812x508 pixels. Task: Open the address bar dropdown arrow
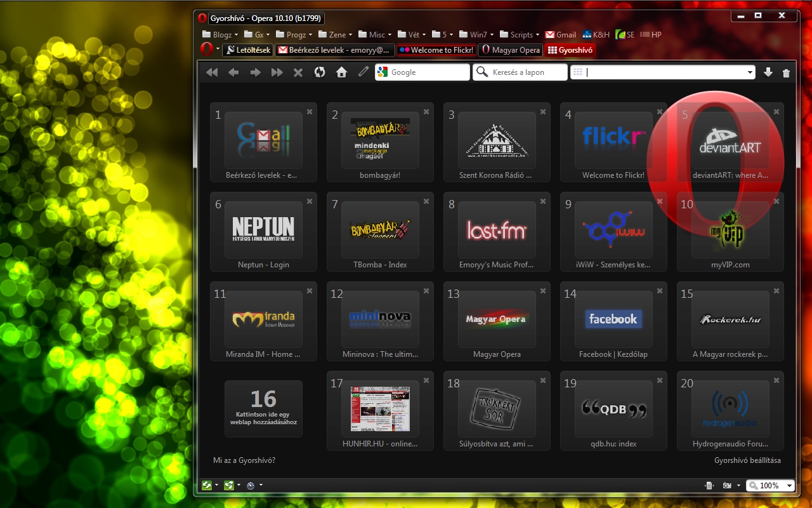pos(750,72)
